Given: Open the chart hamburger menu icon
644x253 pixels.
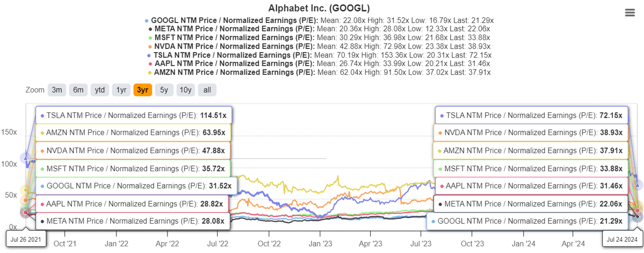Looking at the screenshot, I should (629, 13).
